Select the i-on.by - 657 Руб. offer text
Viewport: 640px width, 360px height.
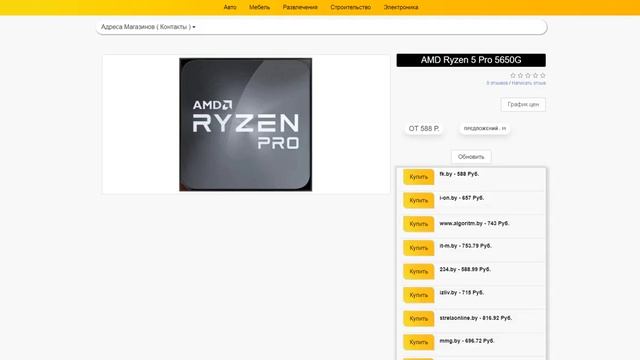tap(462, 198)
